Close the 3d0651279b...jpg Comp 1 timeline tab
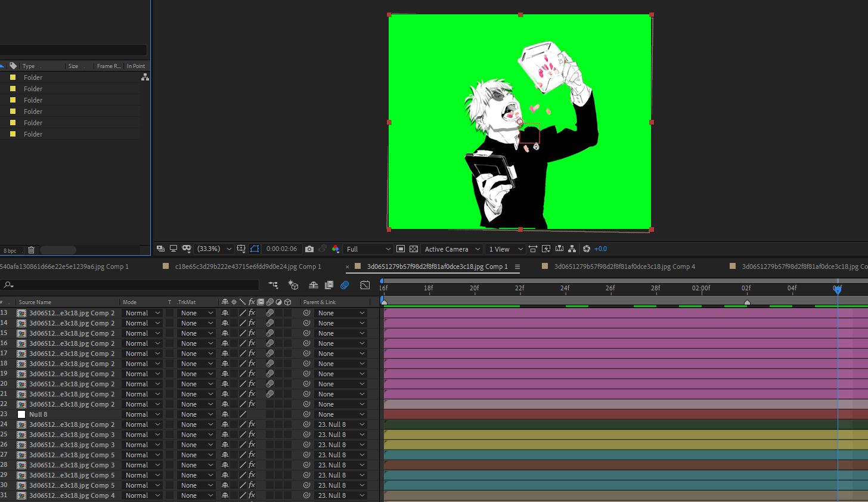The width and height of the screenshot is (868, 502). click(347, 267)
